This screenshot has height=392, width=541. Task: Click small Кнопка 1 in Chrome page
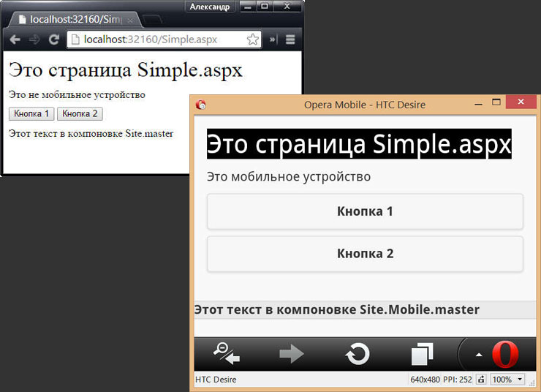pyautogui.click(x=31, y=114)
